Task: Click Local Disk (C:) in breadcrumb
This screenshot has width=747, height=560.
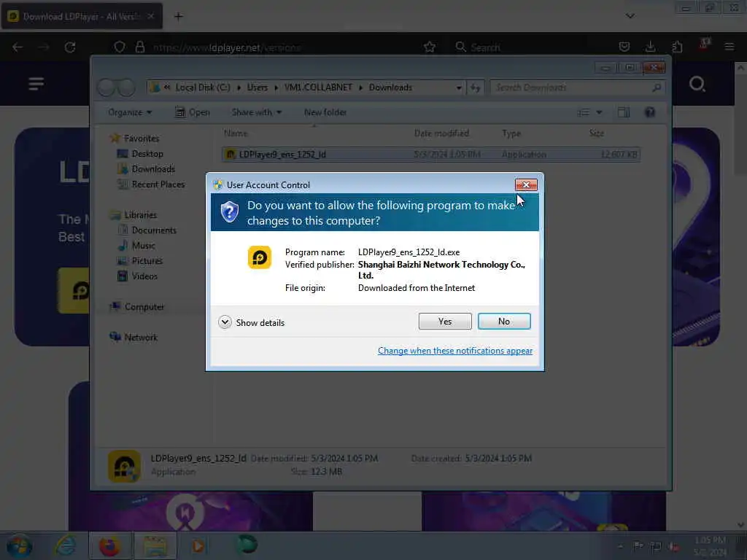Action: click(x=203, y=87)
